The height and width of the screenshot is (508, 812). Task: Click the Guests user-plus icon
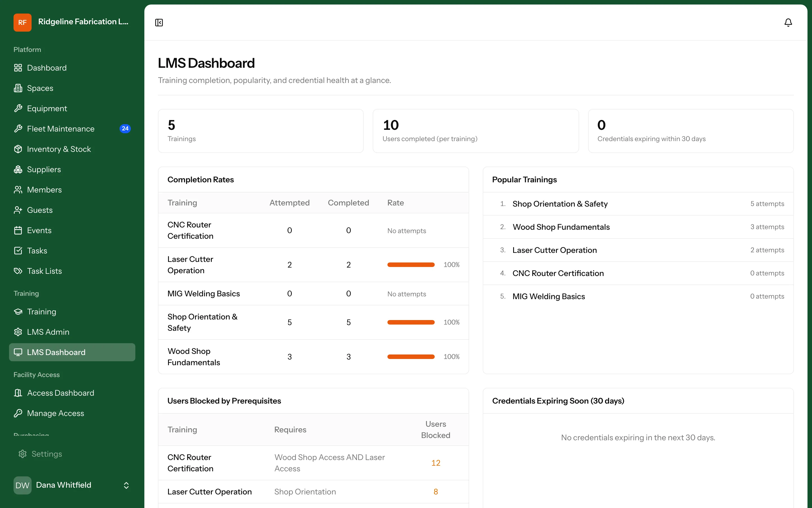(x=18, y=210)
